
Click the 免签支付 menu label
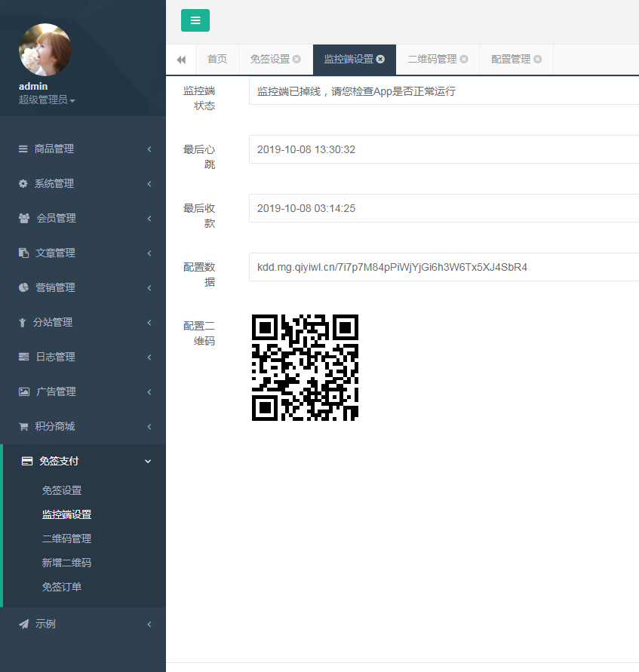(x=59, y=461)
